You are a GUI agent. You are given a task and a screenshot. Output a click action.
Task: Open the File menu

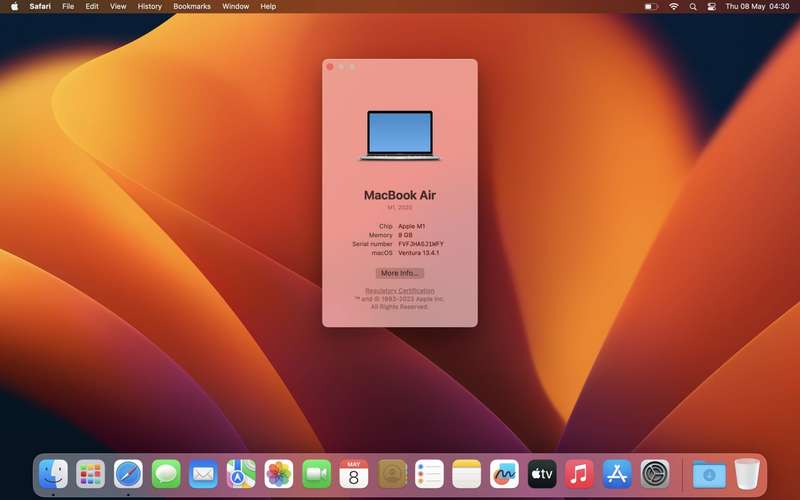[68, 7]
